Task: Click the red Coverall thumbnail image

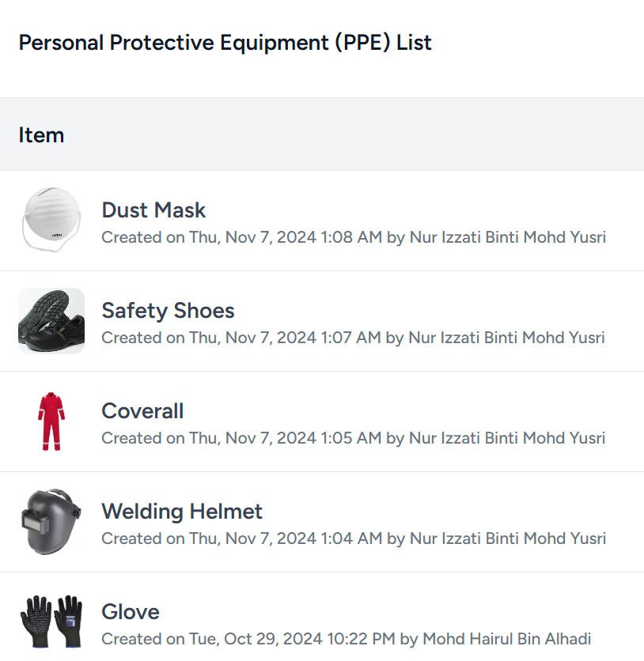Action: point(51,421)
